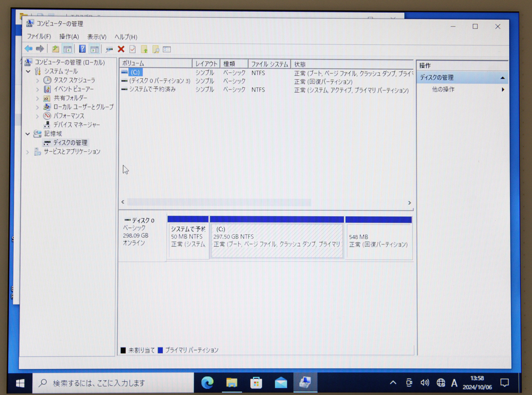The height and width of the screenshot is (395, 532).
Task: Click the Properties checkmark toolbar icon
Action: [132, 49]
